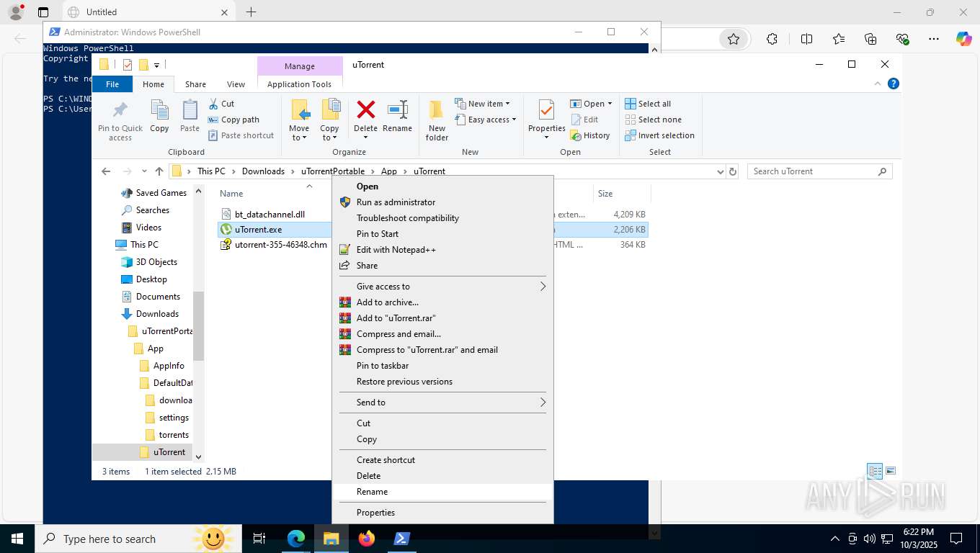Open the recent locations dropdown arrow
Image resolution: width=980 pixels, height=553 pixels.
click(144, 171)
